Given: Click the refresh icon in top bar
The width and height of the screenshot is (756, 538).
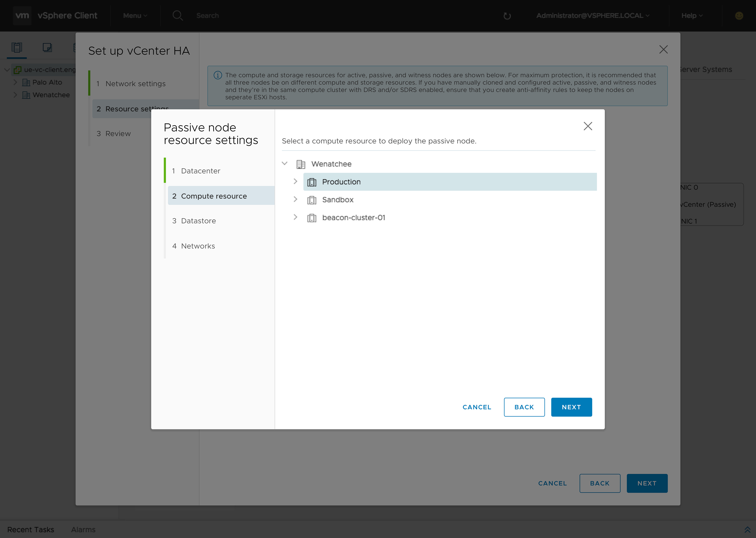Looking at the screenshot, I should pos(507,16).
